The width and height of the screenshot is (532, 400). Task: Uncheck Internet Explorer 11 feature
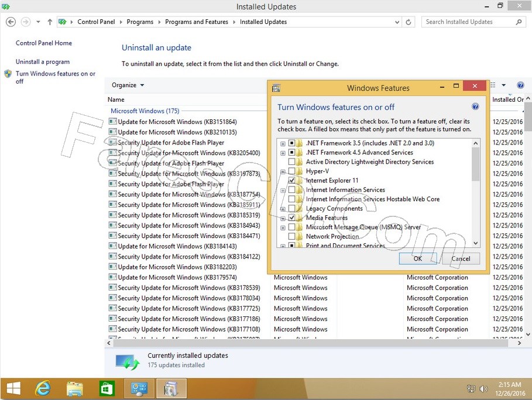[291, 180]
